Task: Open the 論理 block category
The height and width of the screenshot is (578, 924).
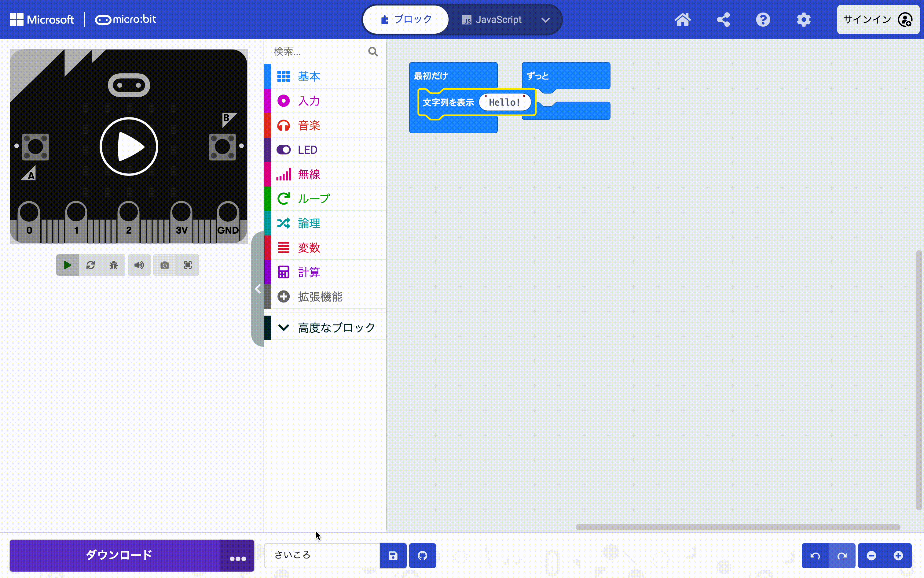Action: (325, 223)
